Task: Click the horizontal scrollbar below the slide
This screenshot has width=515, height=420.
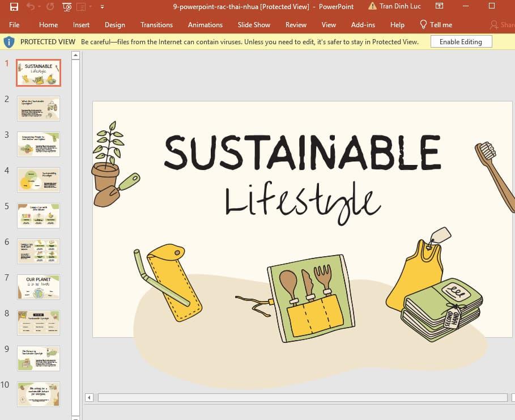Action: pyautogui.click(x=300, y=398)
